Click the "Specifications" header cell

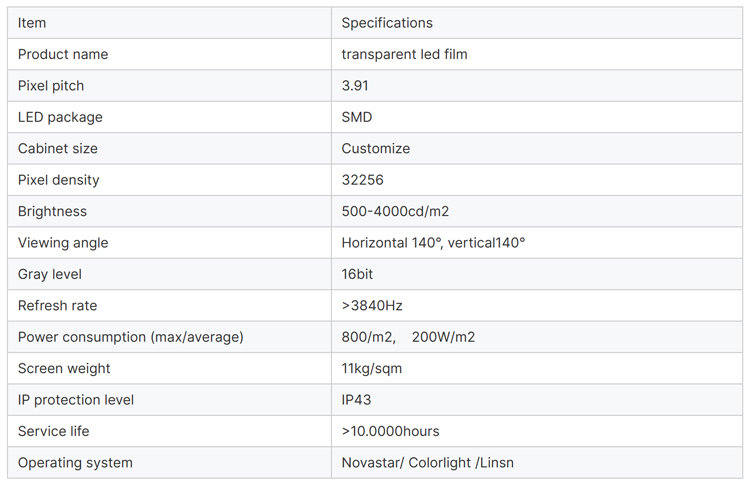click(x=387, y=23)
